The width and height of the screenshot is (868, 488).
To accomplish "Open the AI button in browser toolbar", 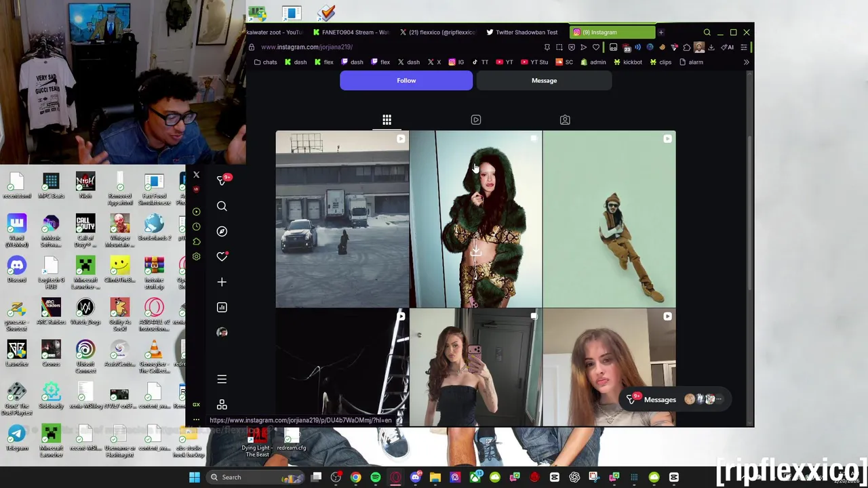I will [728, 47].
